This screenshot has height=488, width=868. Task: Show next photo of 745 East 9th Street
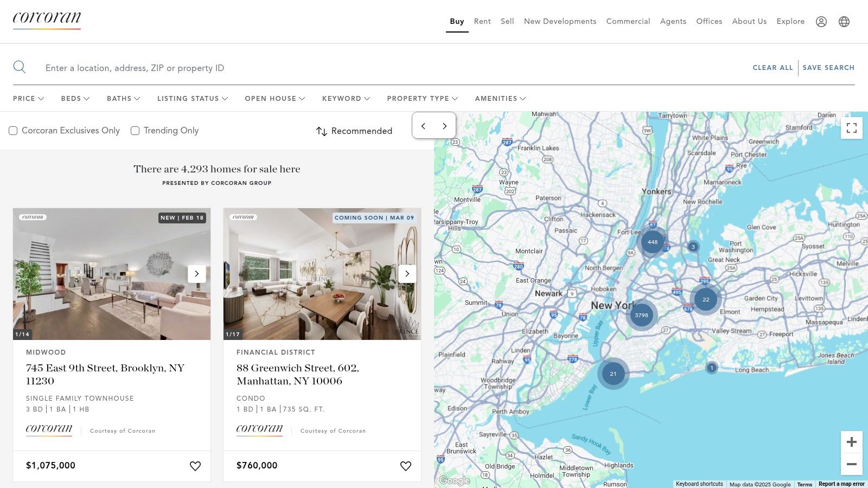click(197, 274)
